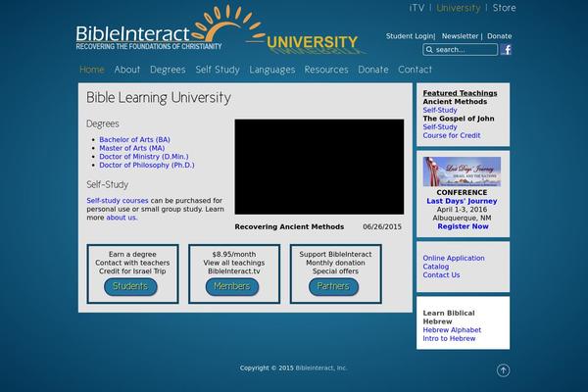This screenshot has height=392, width=588.
Task: Open the Languages menu item
Action: (272, 70)
